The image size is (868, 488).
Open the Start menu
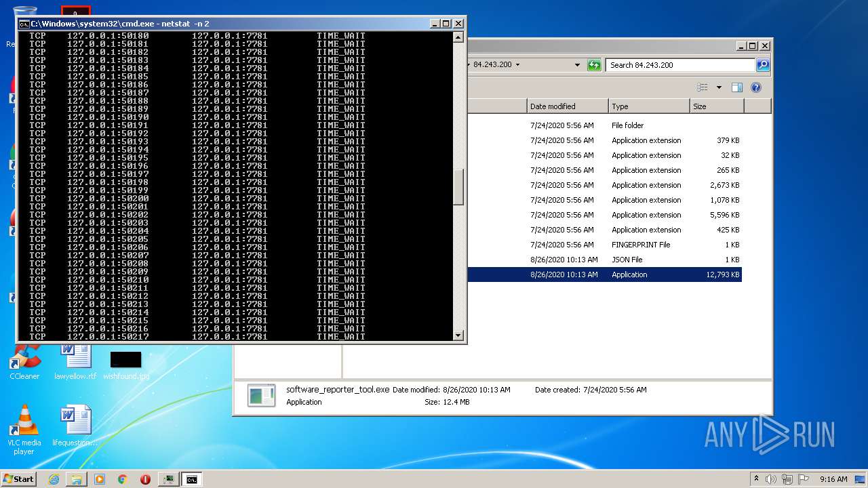coord(18,479)
